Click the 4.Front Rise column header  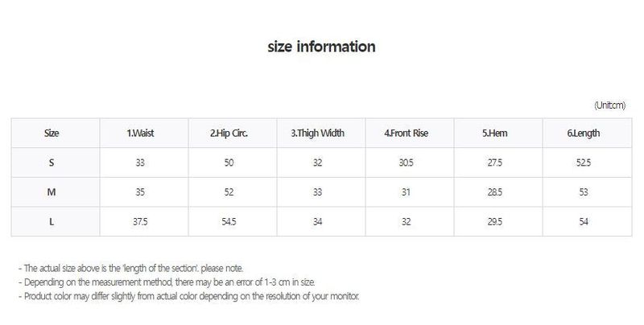click(x=410, y=133)
